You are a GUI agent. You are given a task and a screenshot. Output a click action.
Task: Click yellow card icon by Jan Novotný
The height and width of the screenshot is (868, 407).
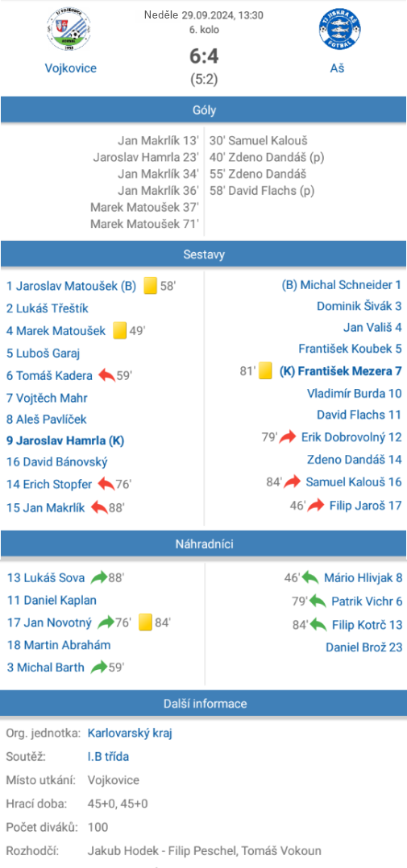pyautogui.click(x=145, y=622)
